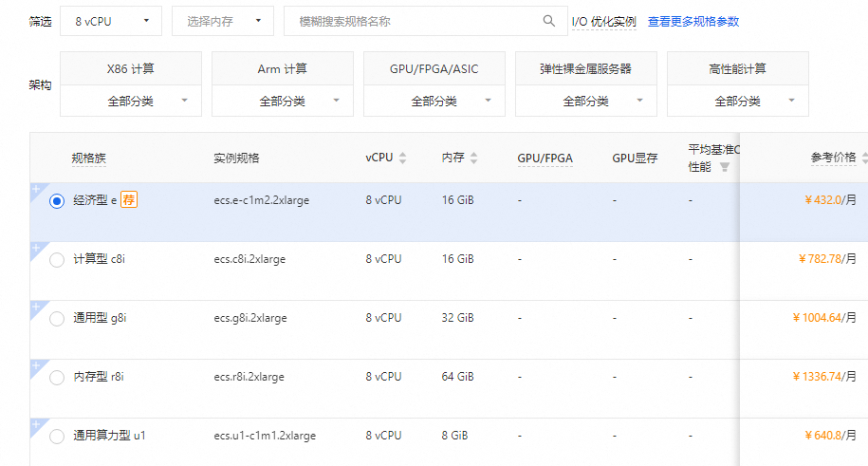Click ecs.e-c1m2.2xlarge instance name
Image resolution: width=868 pixels, height=466 pixels.
coord(261,200)
